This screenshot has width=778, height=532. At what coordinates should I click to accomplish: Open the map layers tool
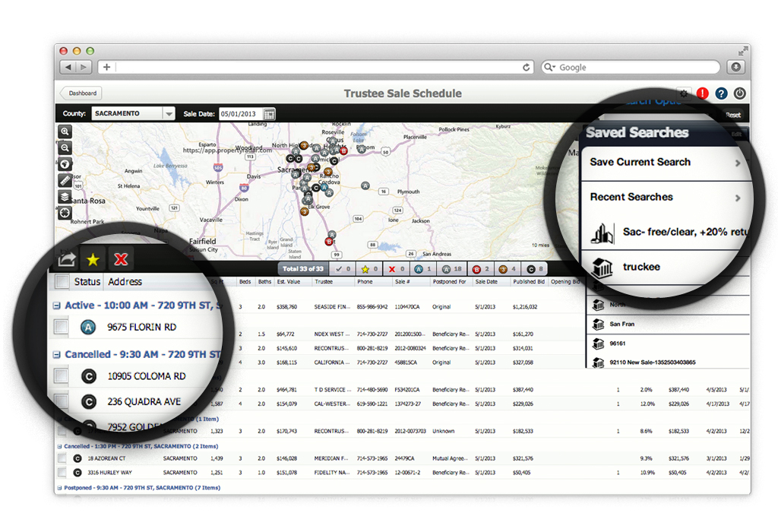click(x=65, y=197)
